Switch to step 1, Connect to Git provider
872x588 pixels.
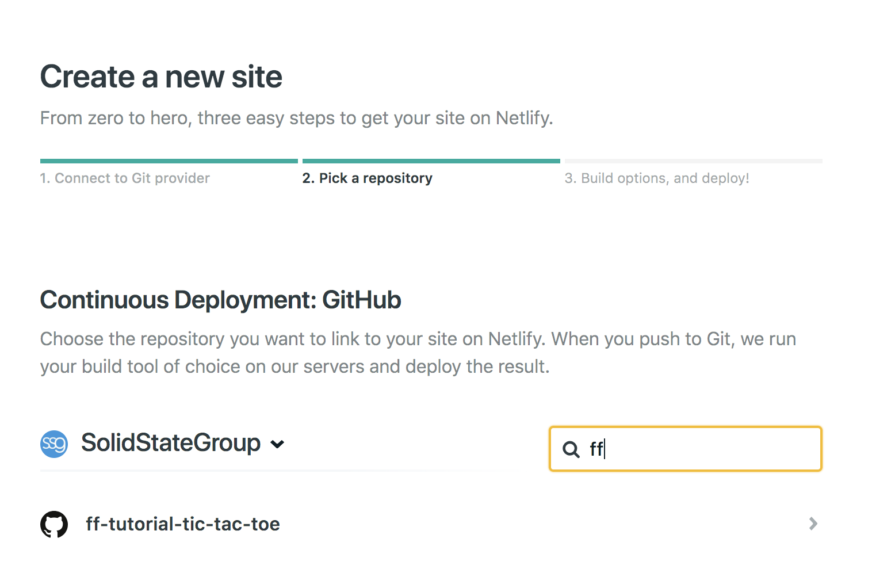tap(125, 178)
